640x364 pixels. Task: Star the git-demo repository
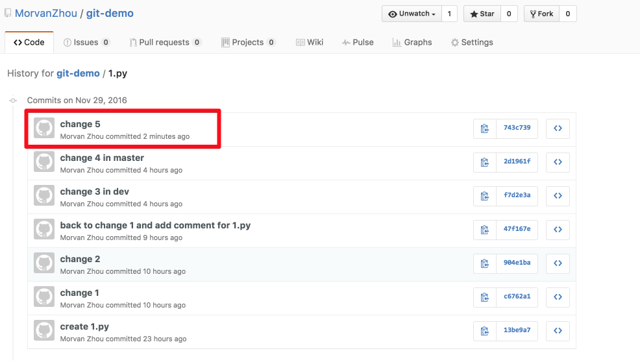(x=482, y=14)
